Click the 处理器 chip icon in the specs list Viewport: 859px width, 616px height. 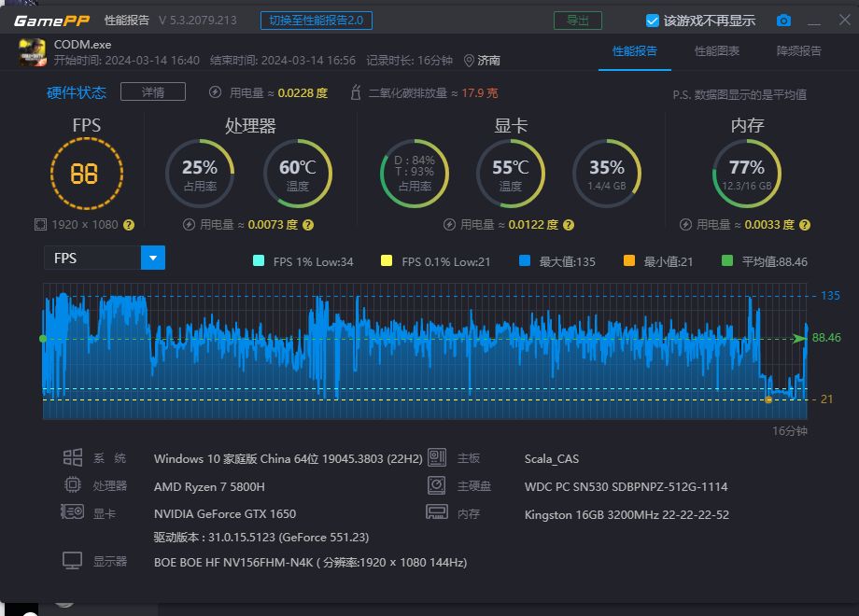tap(72, 484)
